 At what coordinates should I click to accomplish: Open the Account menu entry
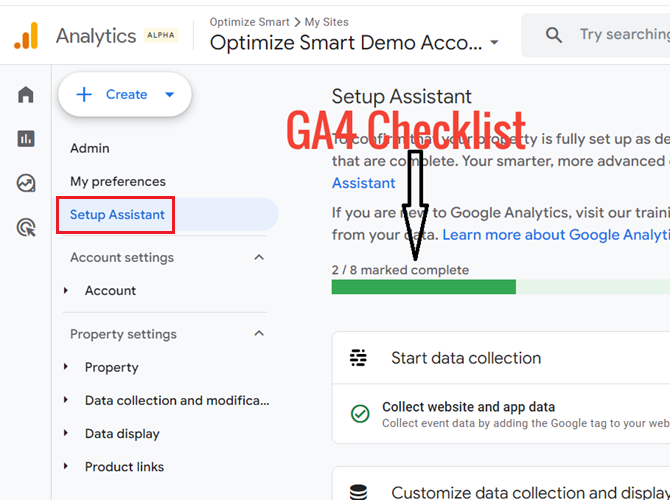[110, 291]
